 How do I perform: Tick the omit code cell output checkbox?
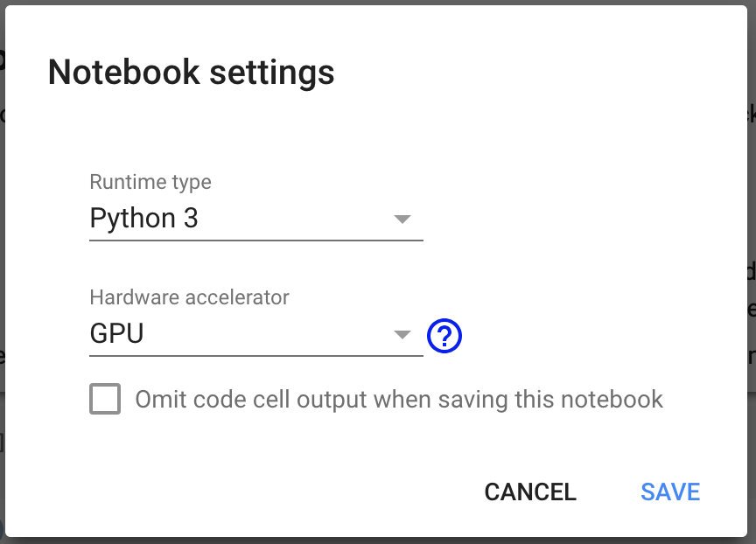pos(105,399)
